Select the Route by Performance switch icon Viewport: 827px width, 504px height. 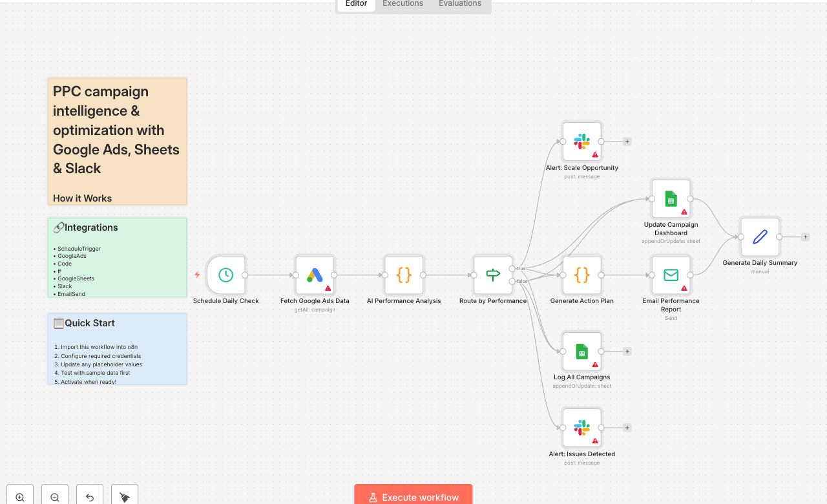(492, 275)
